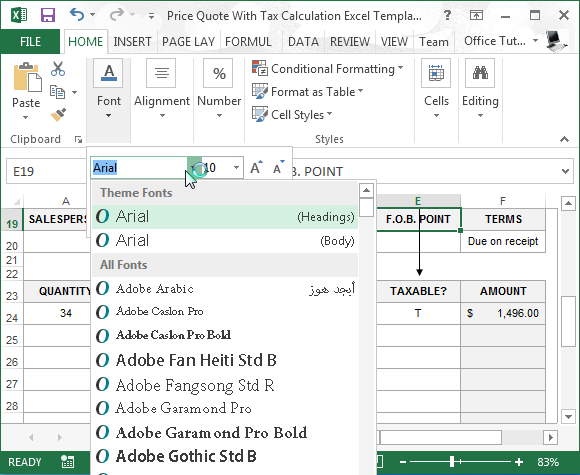Choose the Adobe Fan Heiti Std B font
The height and width of the screenshot is (475, 580).
[x=225, y=360]
